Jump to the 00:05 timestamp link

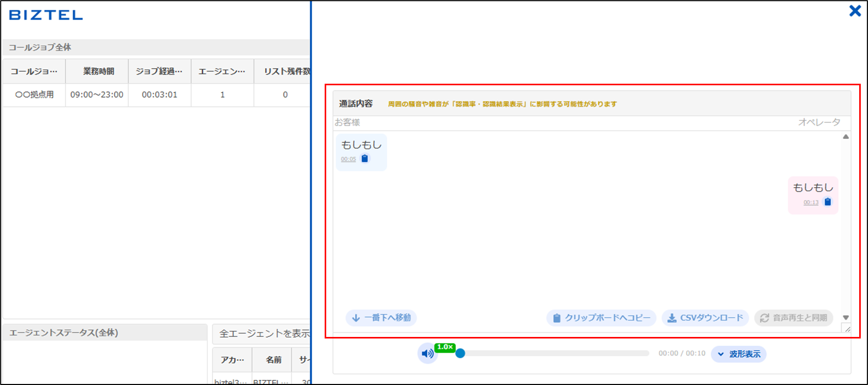coord(348,159)
